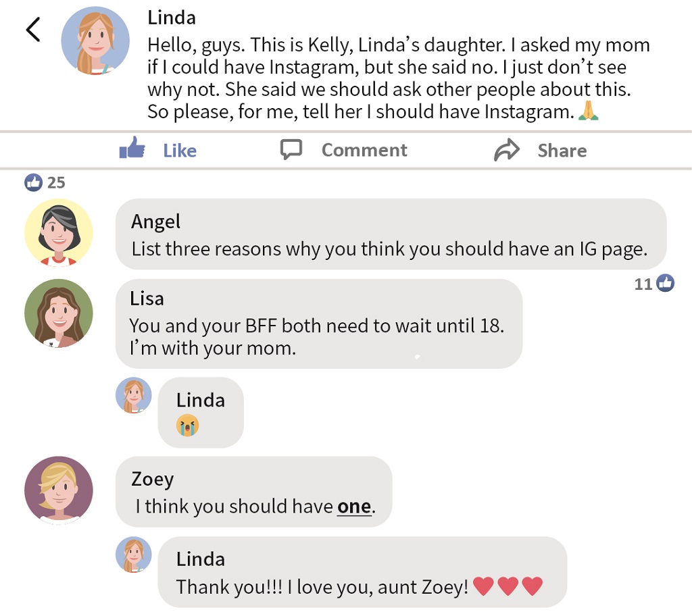Click the underlined word "one" in Zoey's comment
Image resolution: width=692 pixels, height=616 pixels.
tap(354, 507)
